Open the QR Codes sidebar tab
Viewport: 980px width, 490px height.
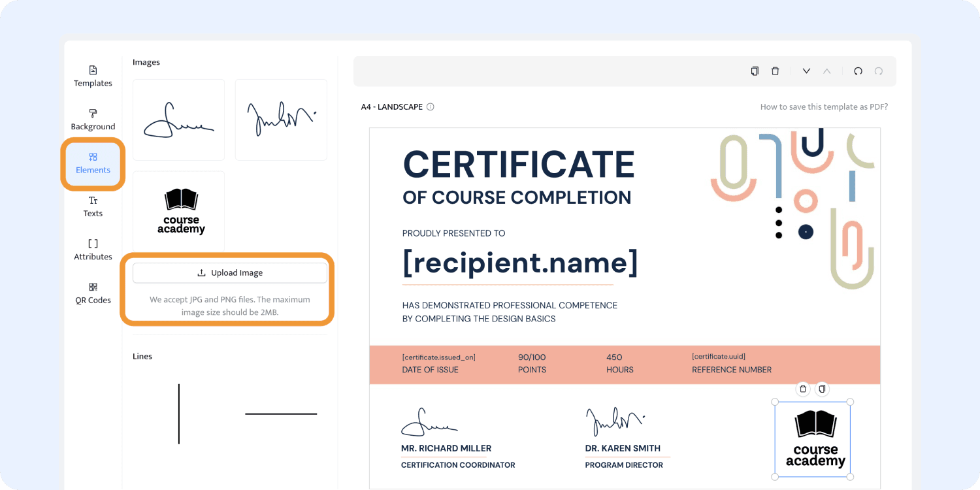coord(93,293)
